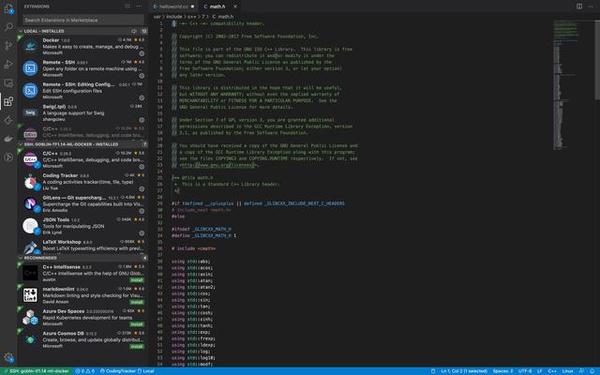The height and width of the screenshot is (375, 600).
Task: Click the errors and warnings count in status bar
Action: pos(85,371)
